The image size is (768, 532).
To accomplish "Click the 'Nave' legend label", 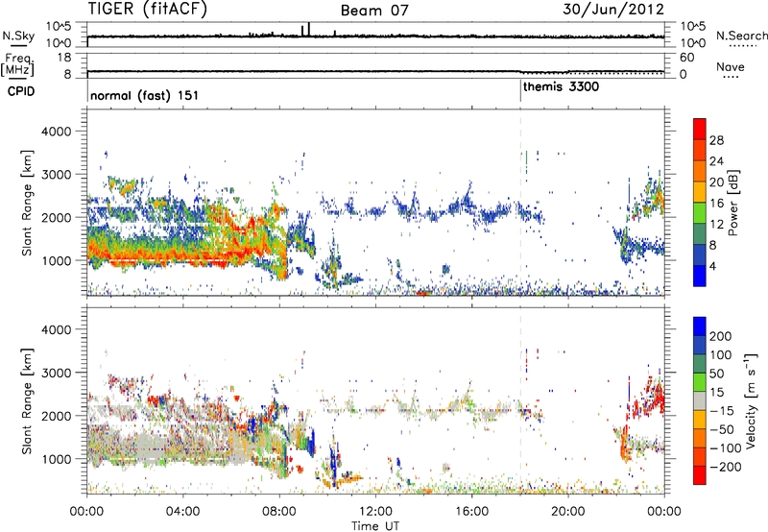I will pyautogui.click(x=731, y=66).
